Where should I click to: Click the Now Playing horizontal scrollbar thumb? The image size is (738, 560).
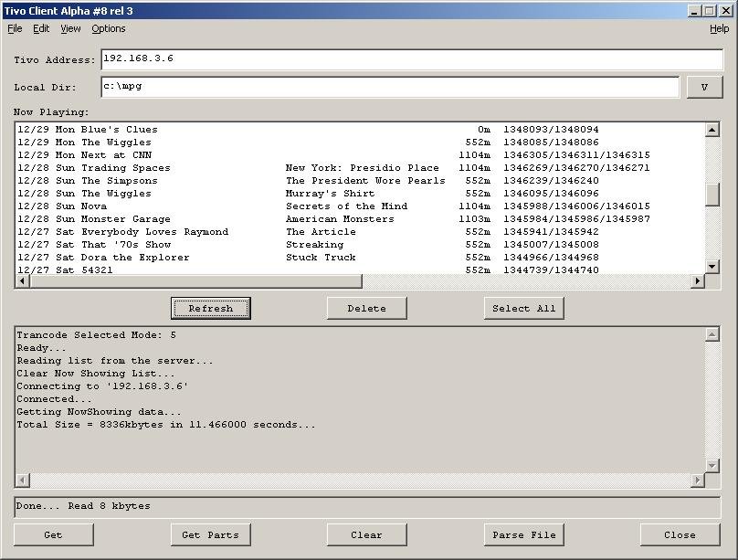pos(195,281)
